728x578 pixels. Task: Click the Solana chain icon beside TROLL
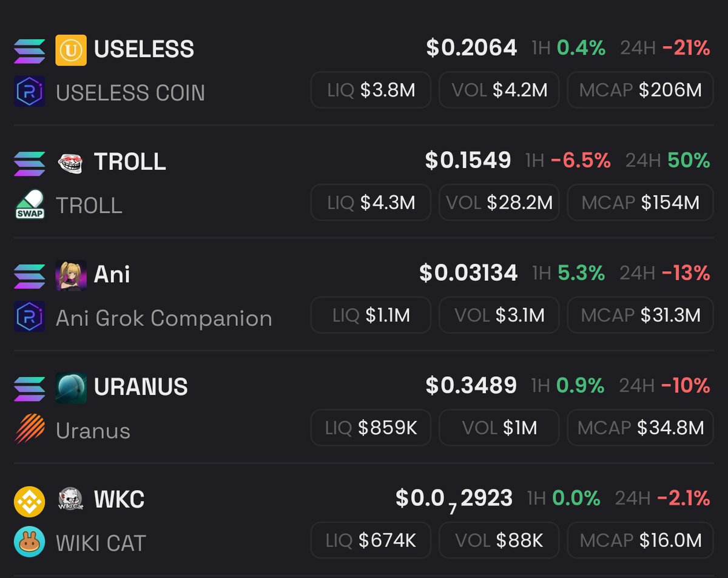tap(30, 163)
